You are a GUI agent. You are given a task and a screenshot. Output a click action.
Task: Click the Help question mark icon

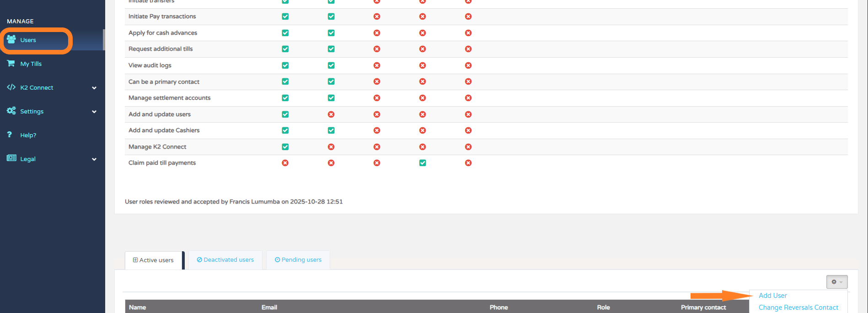[10, 135]
